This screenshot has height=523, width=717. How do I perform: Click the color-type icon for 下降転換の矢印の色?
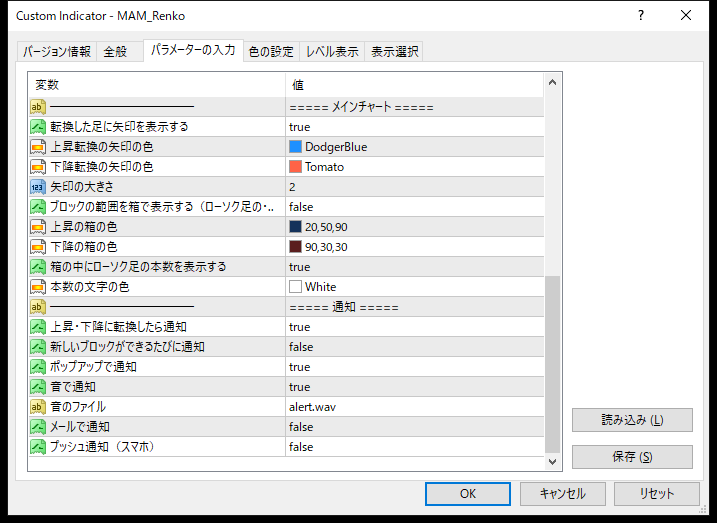click(x=38, y=167)
